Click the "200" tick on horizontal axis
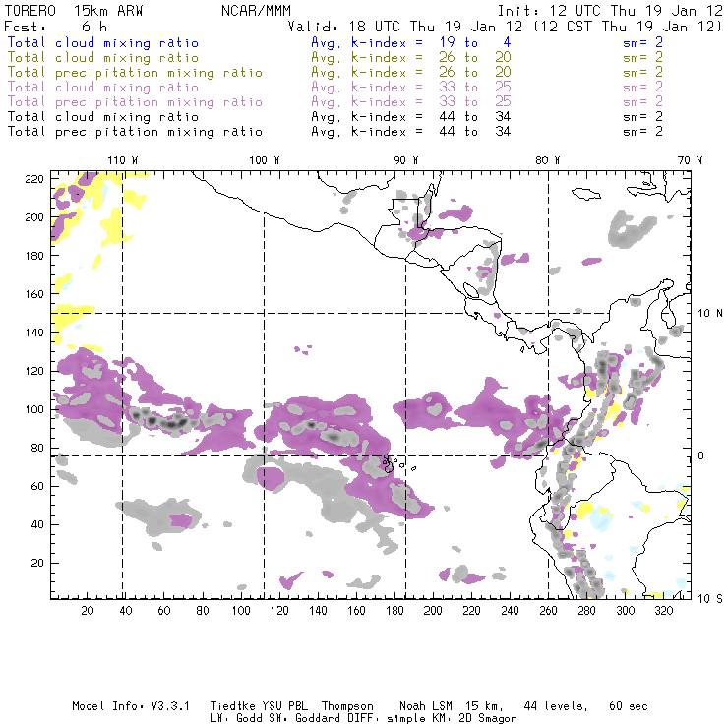Screen dimensions: 728x728 pos(433,611)
